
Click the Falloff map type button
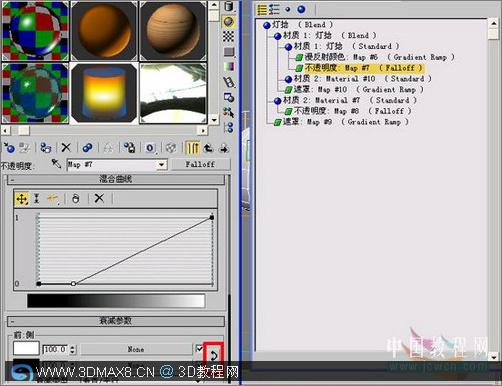(x=200, y=164)
